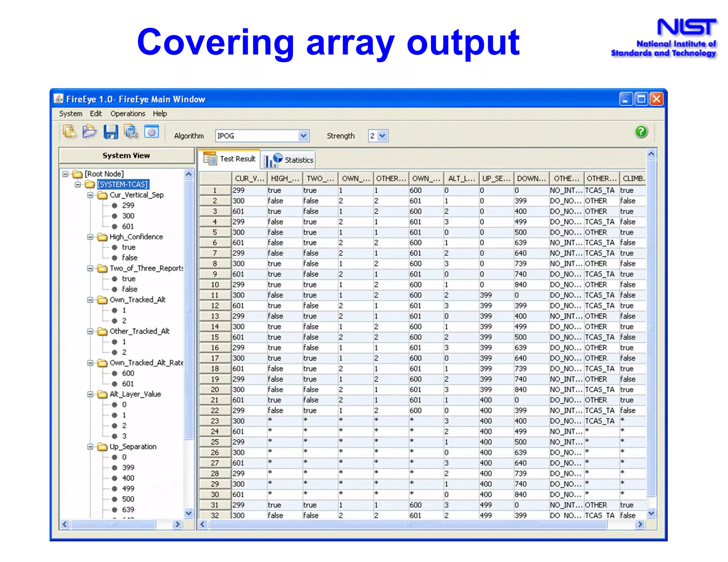The image size is (728, 562).
Task: Click the SYSTEM-TCAS folder icon
Action: point(90,184)
